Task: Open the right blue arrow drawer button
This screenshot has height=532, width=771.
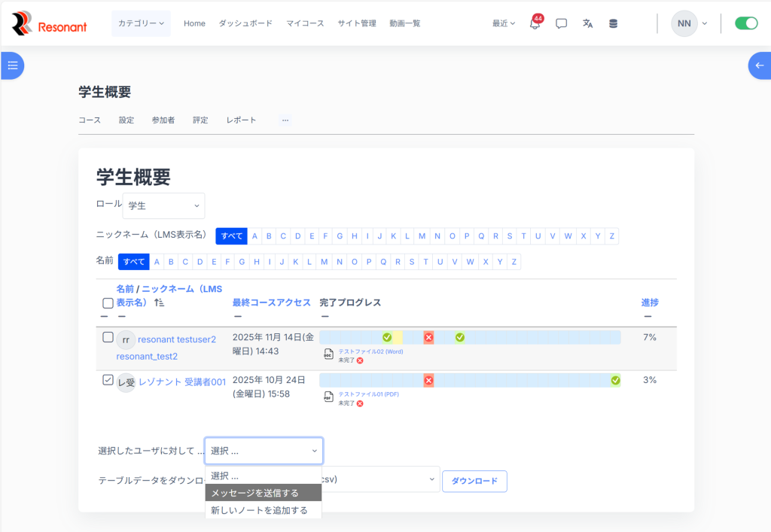Action: point(759,65)
